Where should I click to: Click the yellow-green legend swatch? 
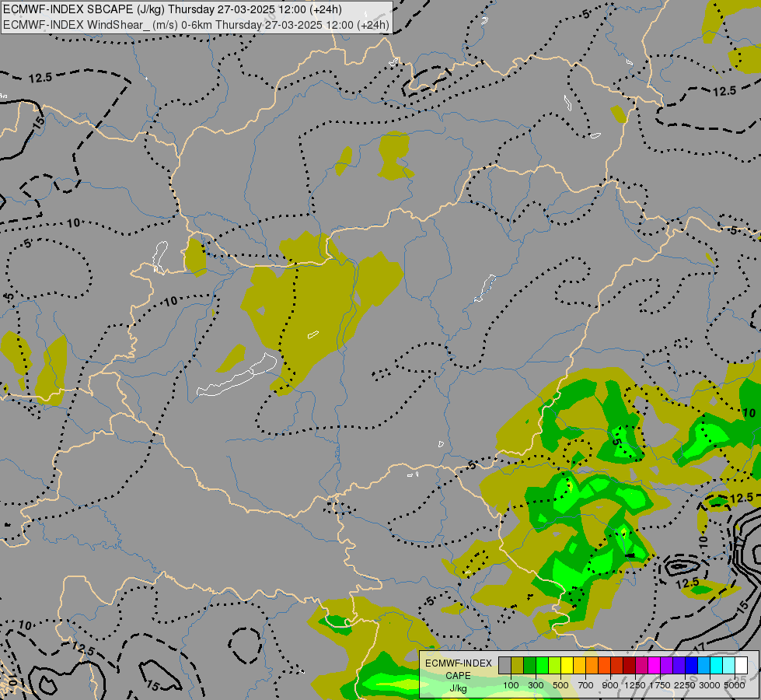click(x=555, y=665)
